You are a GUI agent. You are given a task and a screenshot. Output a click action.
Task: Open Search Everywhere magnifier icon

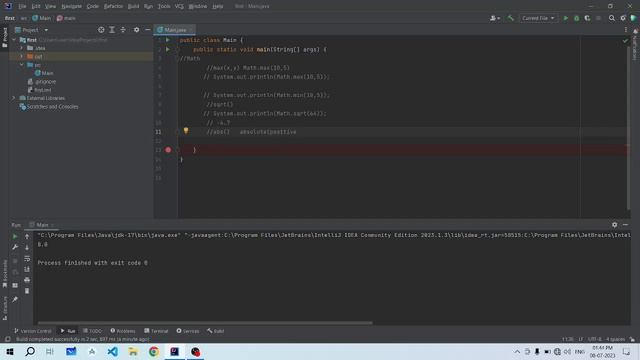coord(612,18)
